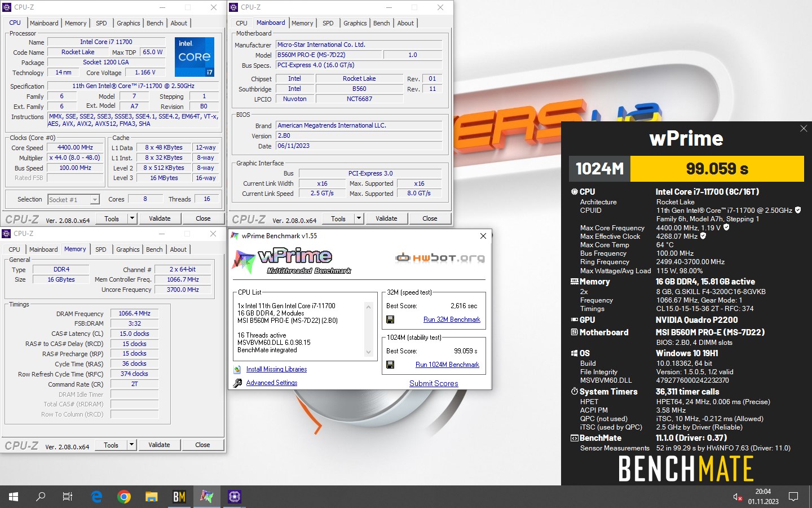Click the Advanced Settings wrench icon

pyautogui.click(x=237, y=383)
